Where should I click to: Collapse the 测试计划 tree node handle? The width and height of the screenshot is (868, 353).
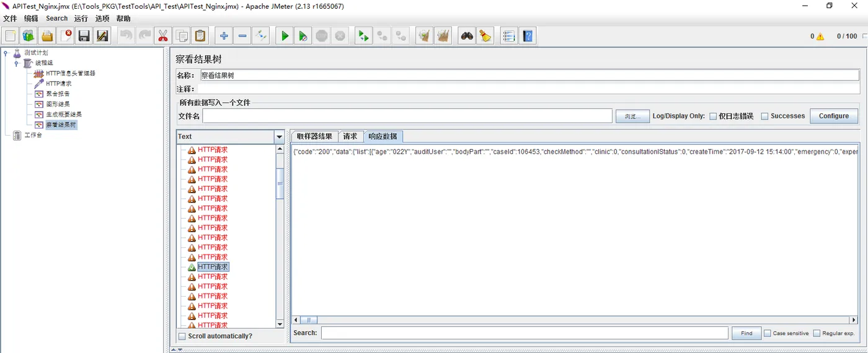point(6,53)
